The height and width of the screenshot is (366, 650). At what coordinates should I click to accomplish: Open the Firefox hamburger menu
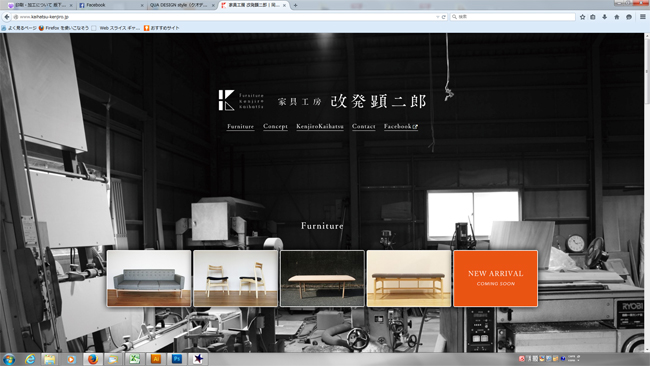point(643,17)
